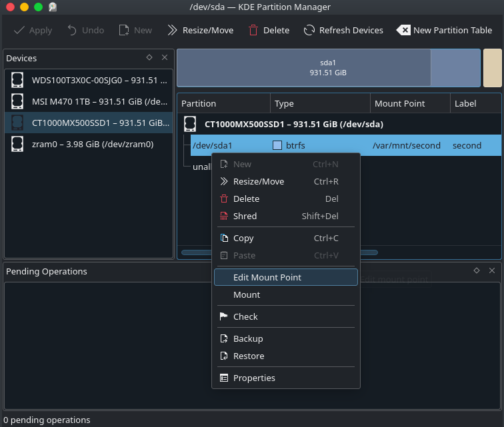Click the Properties icon in context menu

coord(224,378)
